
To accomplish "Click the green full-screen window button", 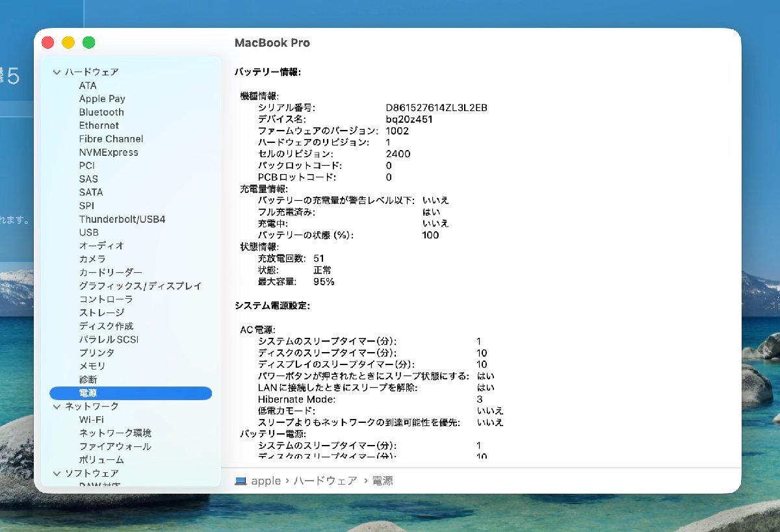I will coord(89,43).
